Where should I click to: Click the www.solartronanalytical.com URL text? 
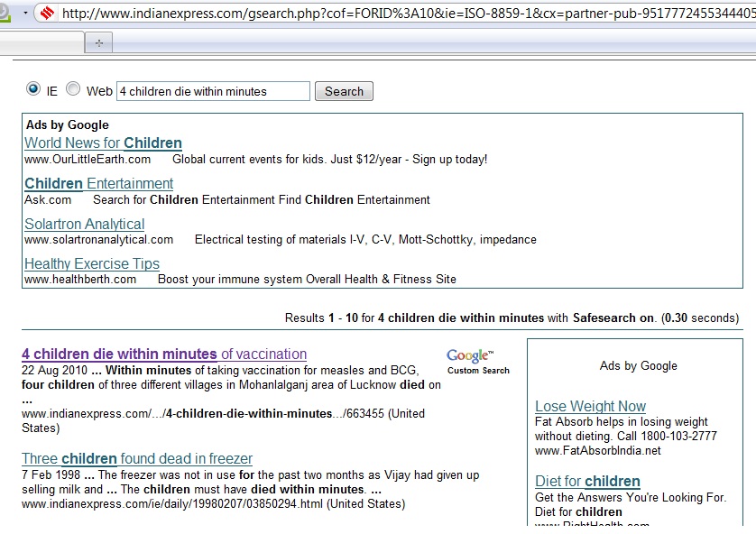click(99, 240)
